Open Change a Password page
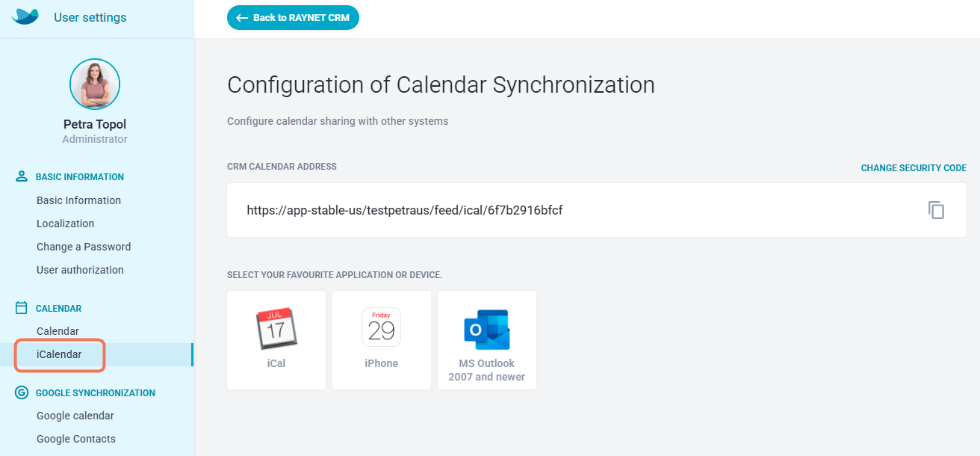The image size is (980, 456). (x=84, y=247)
